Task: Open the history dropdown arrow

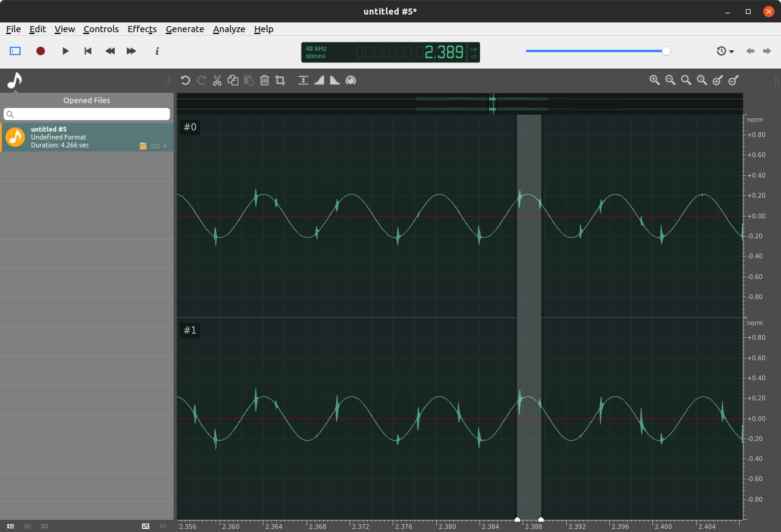Action: pyautogui.click(x=731, y=51)
